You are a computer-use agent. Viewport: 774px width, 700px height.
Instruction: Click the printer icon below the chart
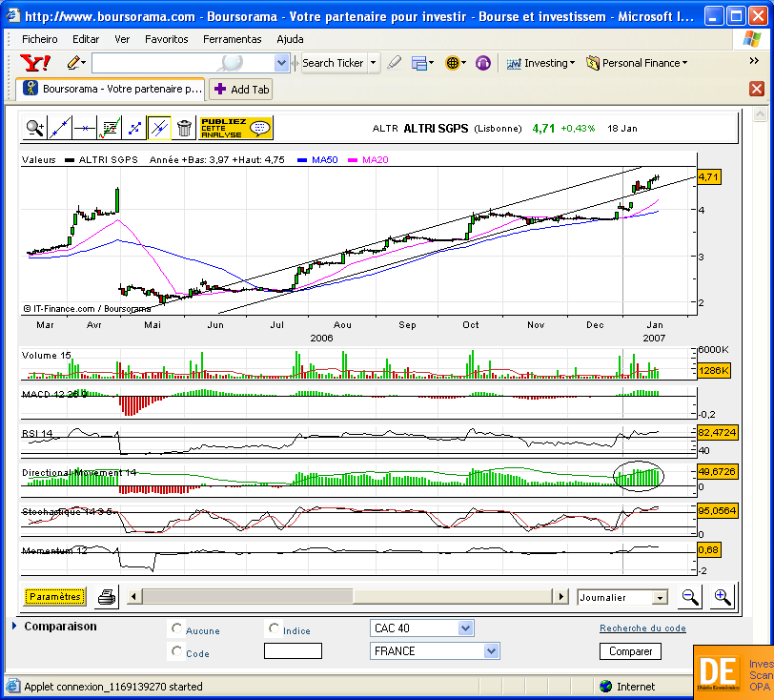click(107, 597)
